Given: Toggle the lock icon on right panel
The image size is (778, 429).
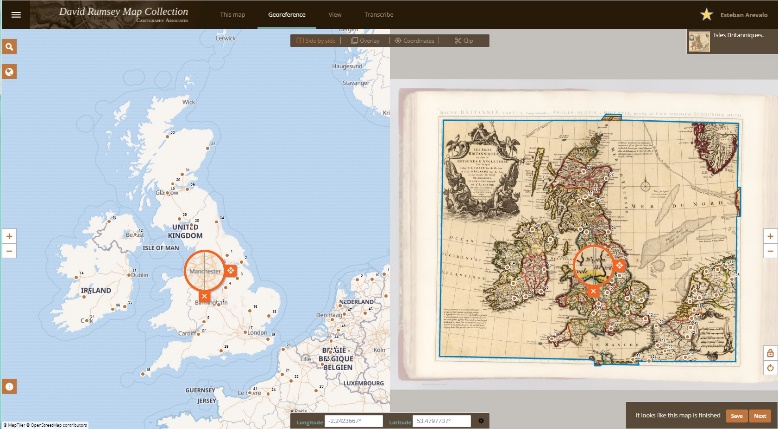Looking at the screenshot, I should (770, 353).
